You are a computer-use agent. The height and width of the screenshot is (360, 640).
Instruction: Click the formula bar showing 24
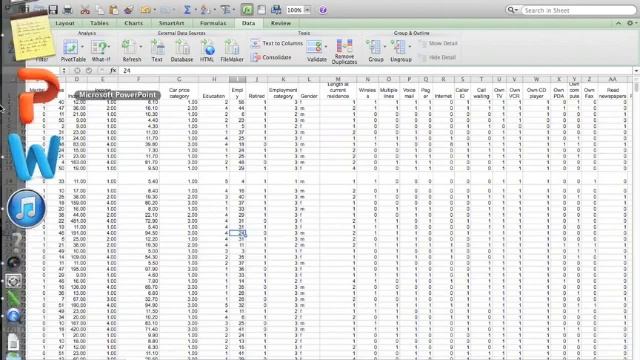pos(376,71)
